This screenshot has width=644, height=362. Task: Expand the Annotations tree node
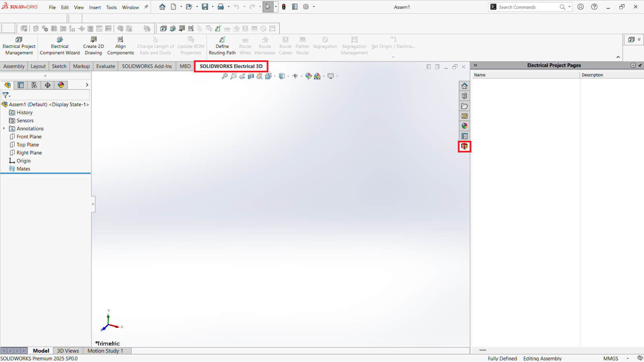(x=4, y=129)
